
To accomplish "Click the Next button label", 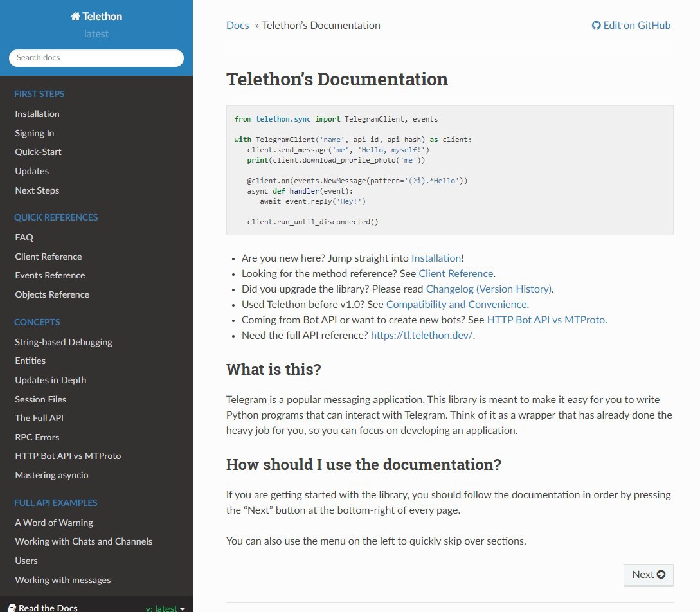I will point(643,575).
